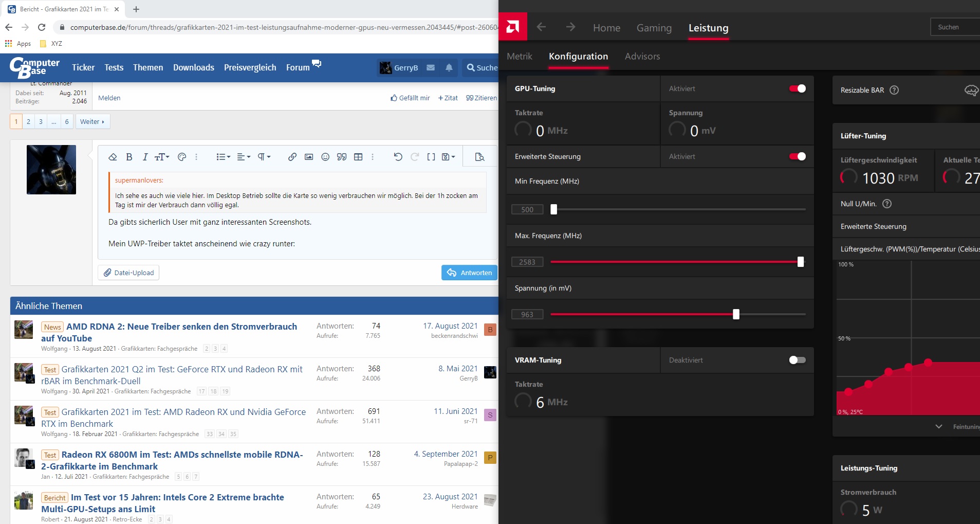Open the editor preview icon

pyautogui.click(x=480, y=157)
